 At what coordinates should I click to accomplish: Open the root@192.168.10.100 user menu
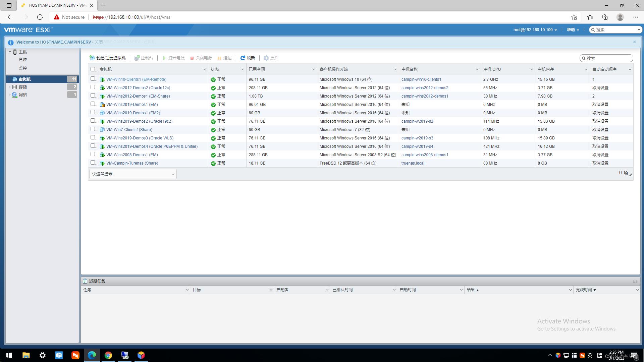tap(535, 30)
